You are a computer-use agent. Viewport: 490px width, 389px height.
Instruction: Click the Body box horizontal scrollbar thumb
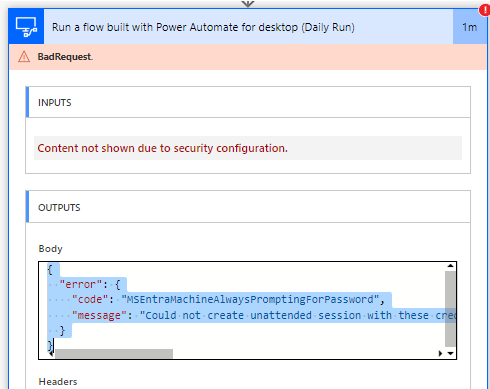pos(114,354)
